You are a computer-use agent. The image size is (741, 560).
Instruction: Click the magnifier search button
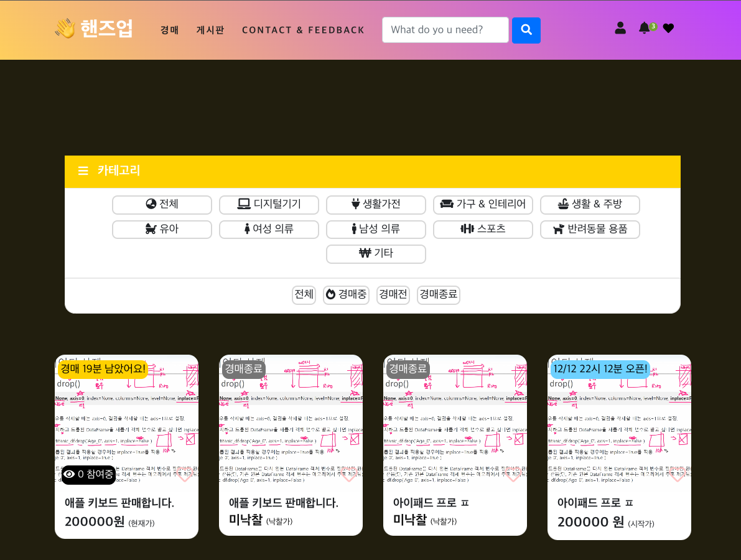(x=526, y=30)
